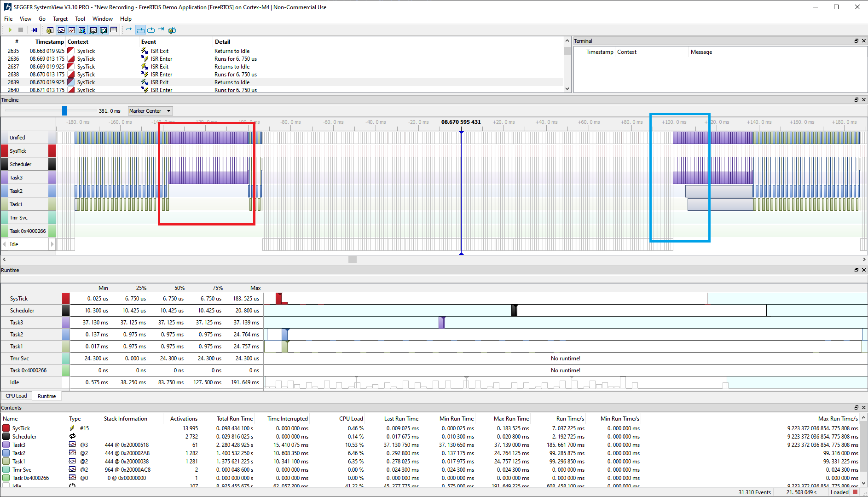The height and width of the screenshot is (497, 868).
Task: Expand the Idle row right arrow
Action: point(52,244)
